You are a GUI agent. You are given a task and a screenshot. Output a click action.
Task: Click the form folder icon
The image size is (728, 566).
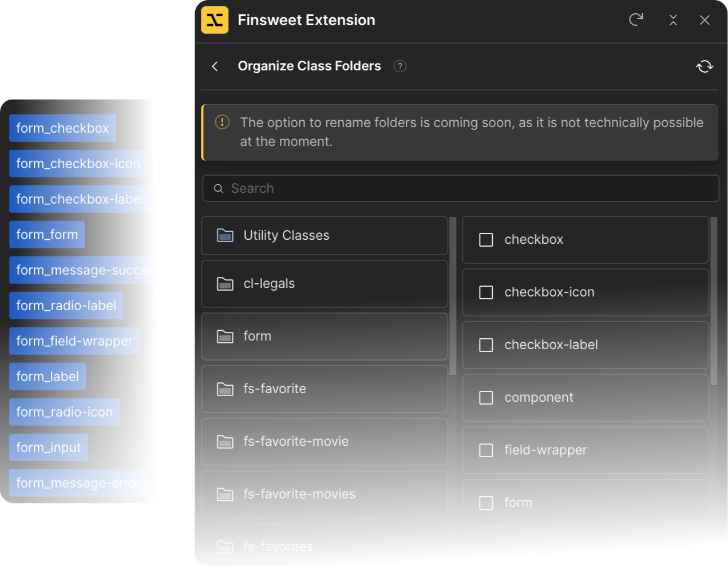point(225,337)
